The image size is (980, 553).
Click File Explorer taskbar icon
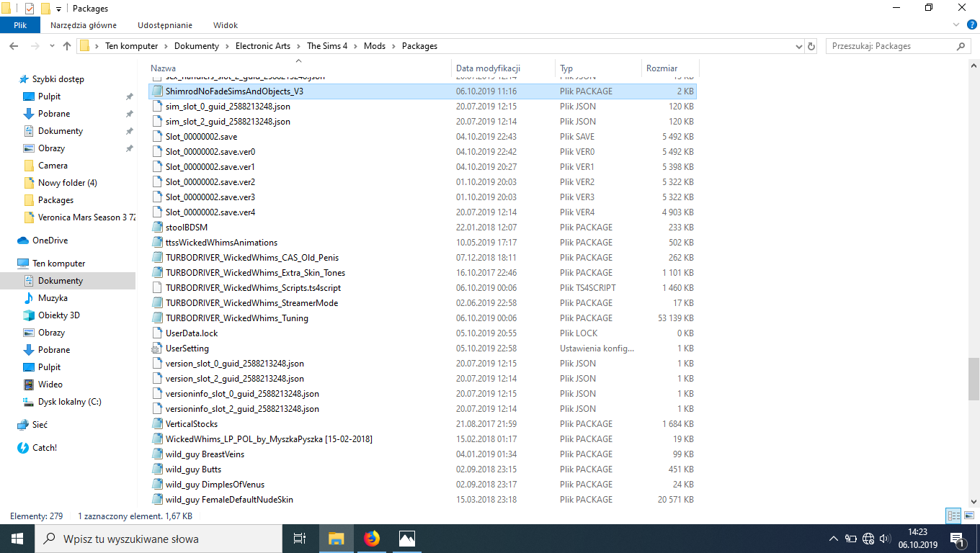pos(337,539)
